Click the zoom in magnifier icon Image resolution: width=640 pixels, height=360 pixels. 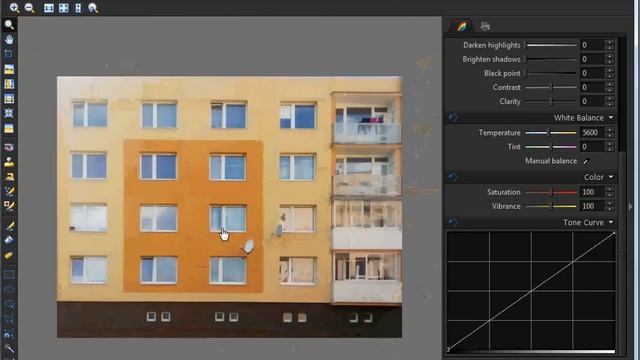[14, 8]
